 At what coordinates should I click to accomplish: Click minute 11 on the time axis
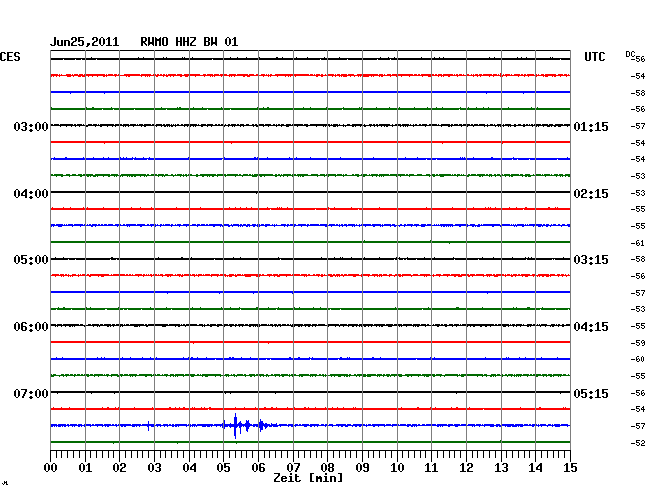click(431, 468)
